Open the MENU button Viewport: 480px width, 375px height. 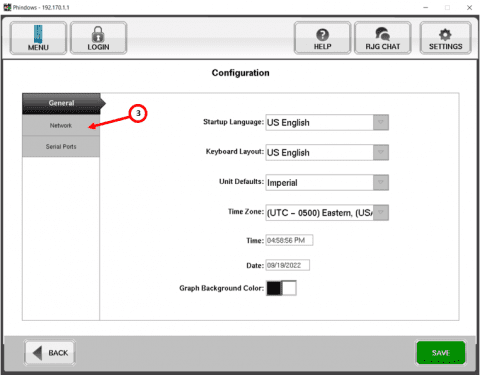(38, 38)
